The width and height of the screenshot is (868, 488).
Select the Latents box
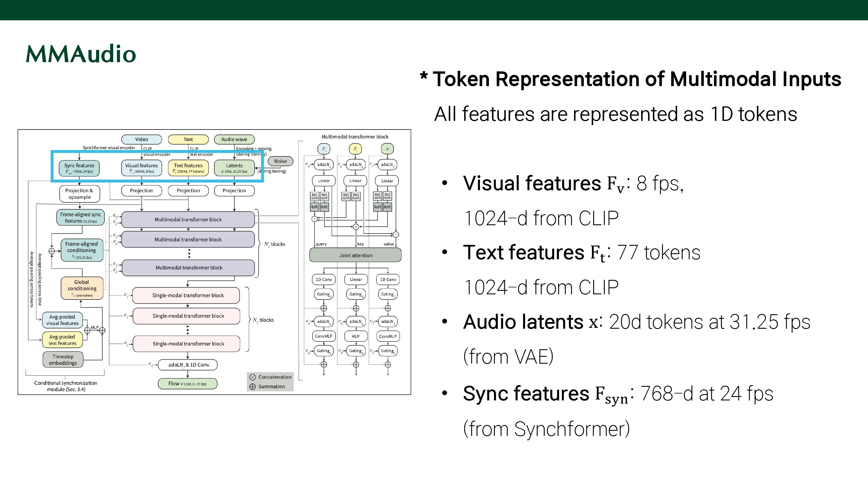click(234, 168)
